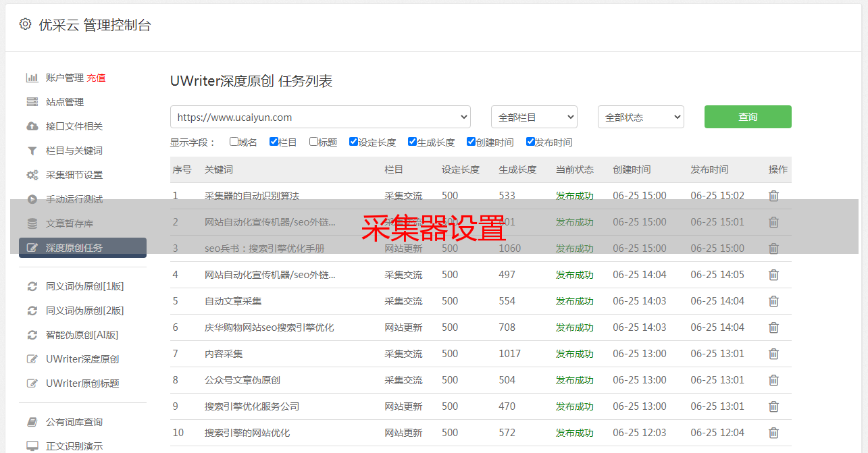
Task: Click the refresh icon for 智能伪原创[AI版]
Action: pos(32,335)
